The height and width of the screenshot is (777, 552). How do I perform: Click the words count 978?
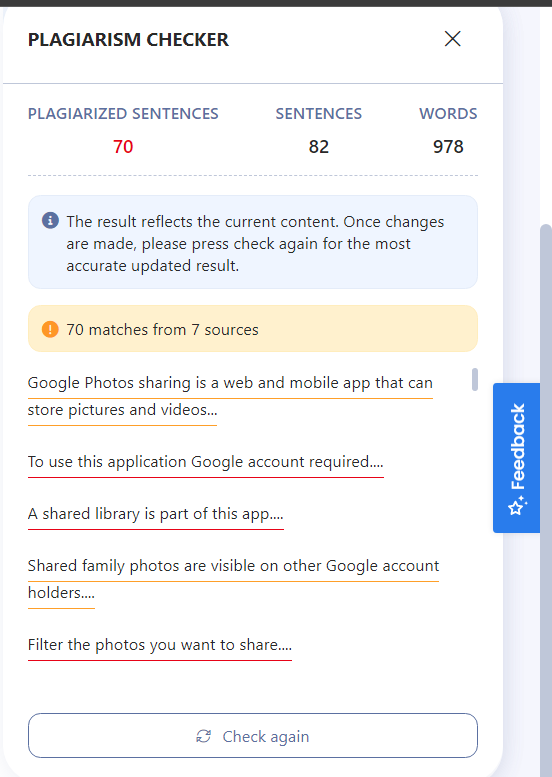tap(448, 147)
